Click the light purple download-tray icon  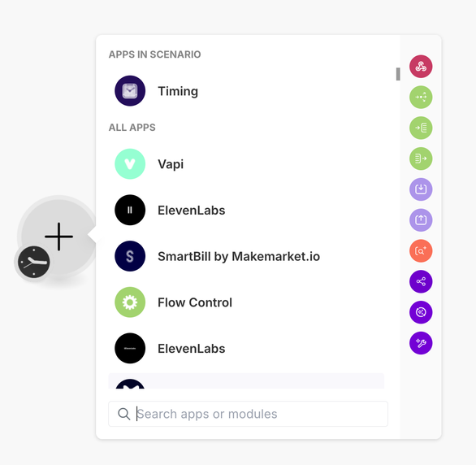click(x=421, y=189)
